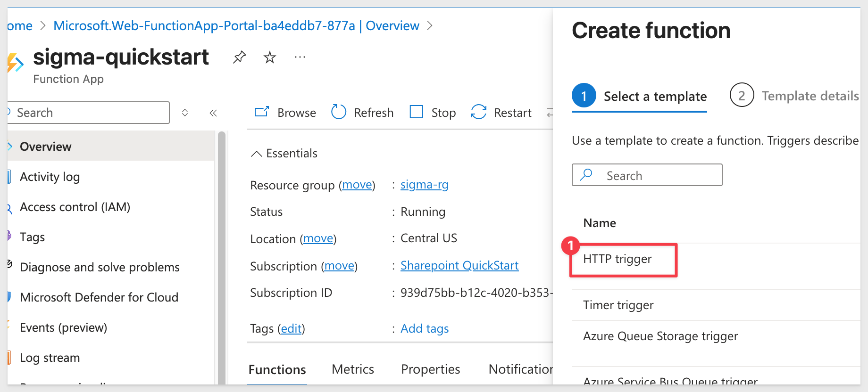
Task: Open the sigma-rg resource group link
Action: tap(425, 185)
